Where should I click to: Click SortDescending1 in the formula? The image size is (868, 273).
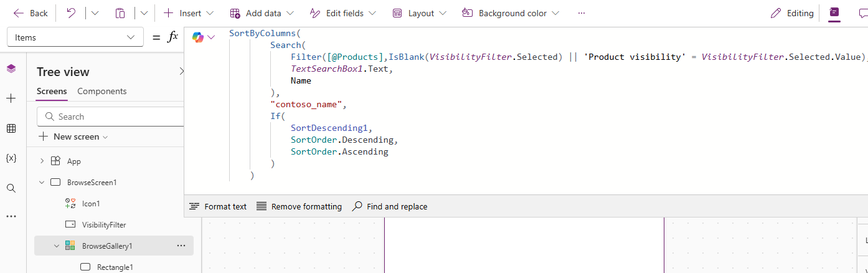[x=329, y=128]
